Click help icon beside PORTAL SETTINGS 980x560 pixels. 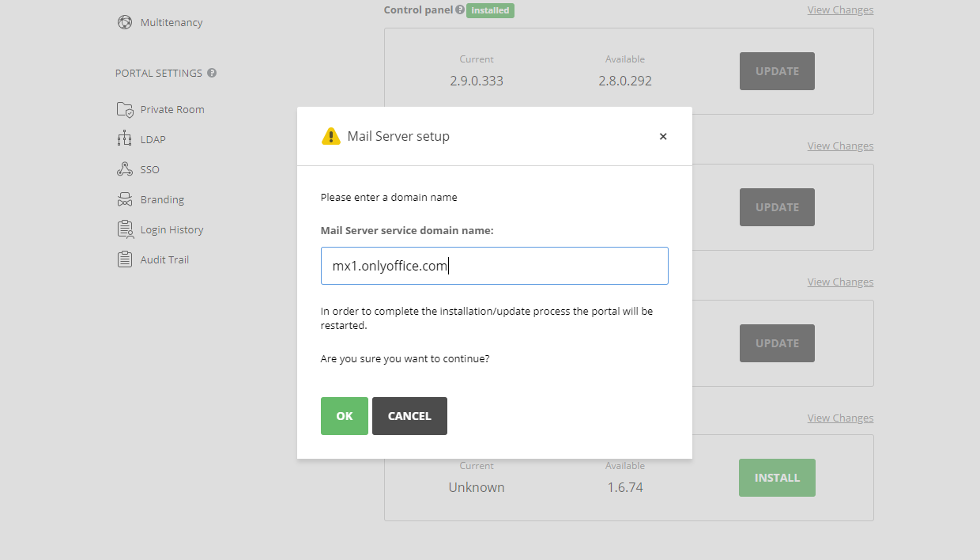[x=212, y=74]
